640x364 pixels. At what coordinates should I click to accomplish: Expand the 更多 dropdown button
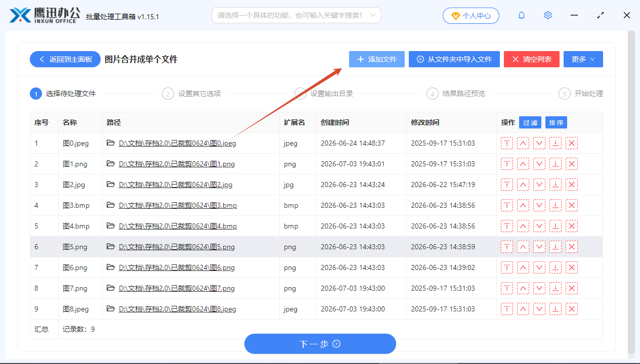pos(583,59)
